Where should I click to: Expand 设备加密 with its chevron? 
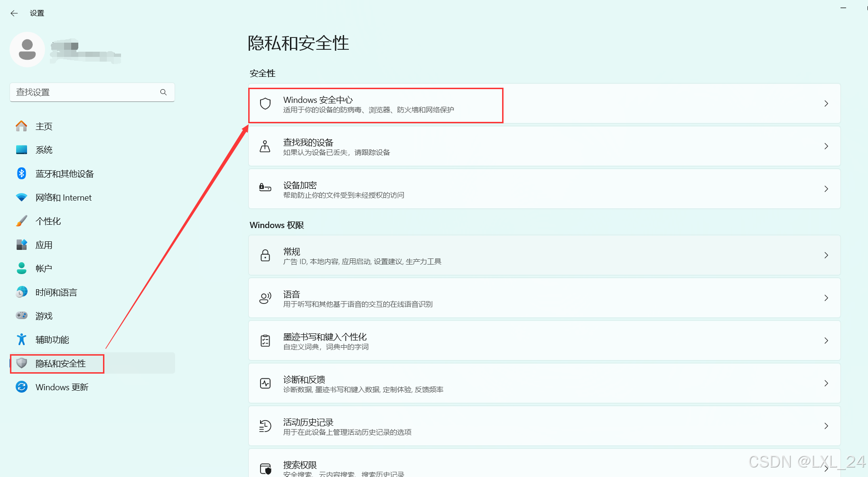coord(826,189)
